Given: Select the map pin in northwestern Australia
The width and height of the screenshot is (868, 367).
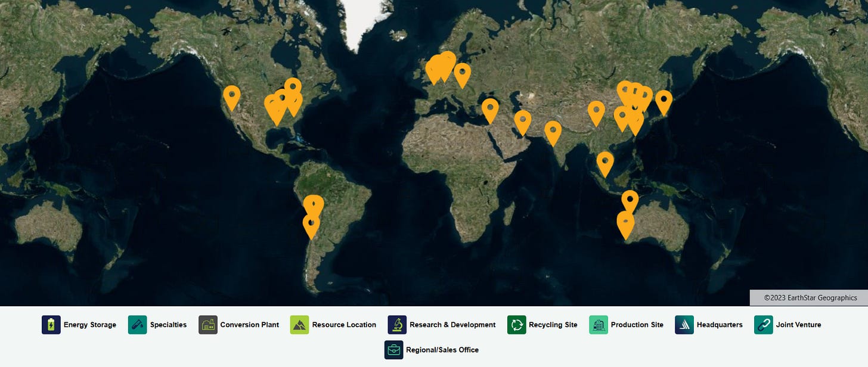Looking at the screenshot, I should 630,203.
